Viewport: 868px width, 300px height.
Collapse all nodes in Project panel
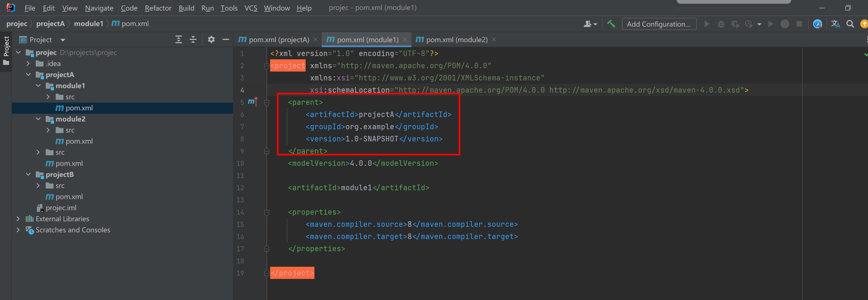[x=193, y=40]
